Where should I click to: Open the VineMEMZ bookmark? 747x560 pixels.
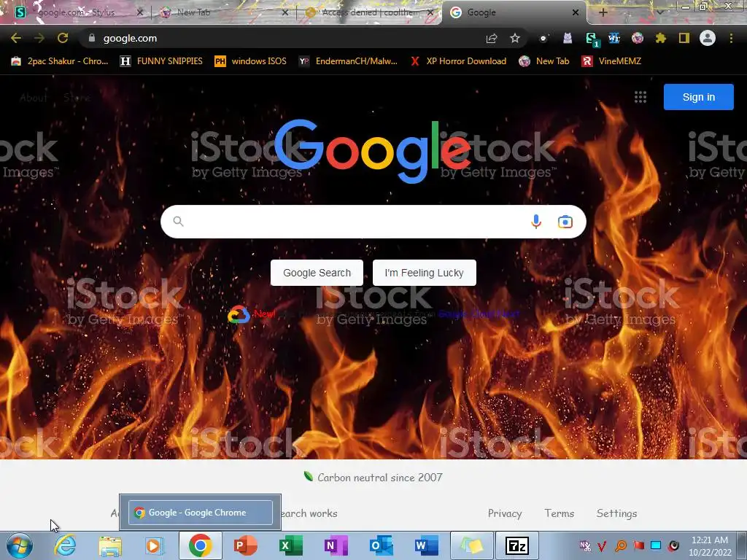coord(612,61)
